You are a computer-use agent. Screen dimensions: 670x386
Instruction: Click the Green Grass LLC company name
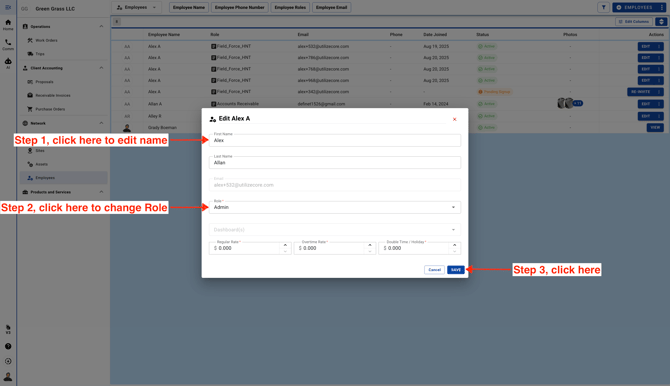[x=55, y=9]
